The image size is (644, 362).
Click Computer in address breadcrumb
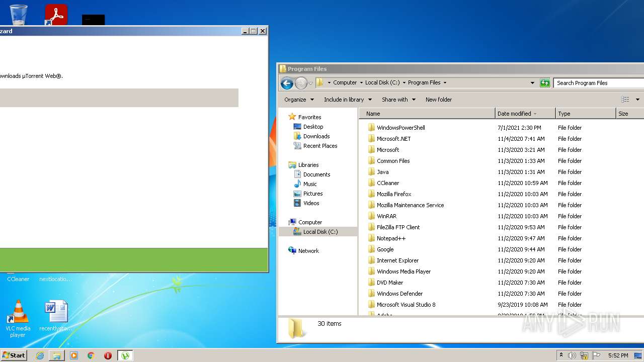[x=345, y=82]
